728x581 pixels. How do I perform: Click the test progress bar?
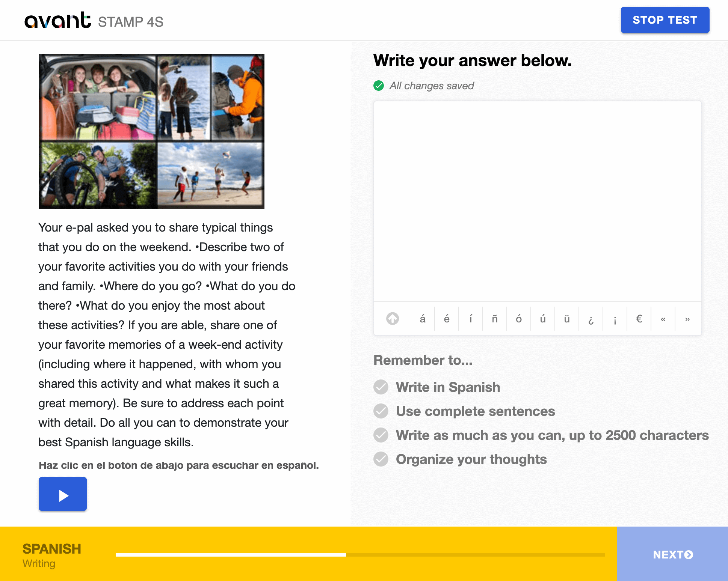coord(360,554)
